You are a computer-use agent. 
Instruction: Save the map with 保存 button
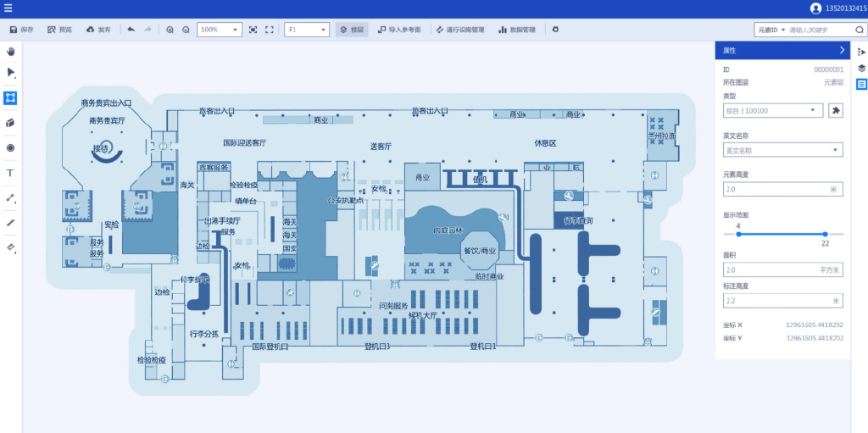tap(21, 30)
